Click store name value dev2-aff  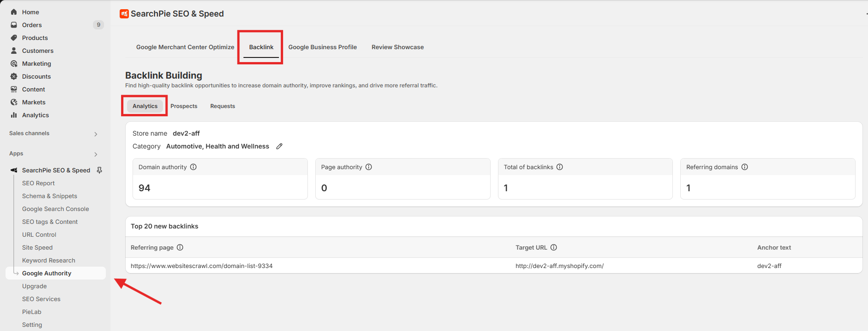(x=186, y=133)
